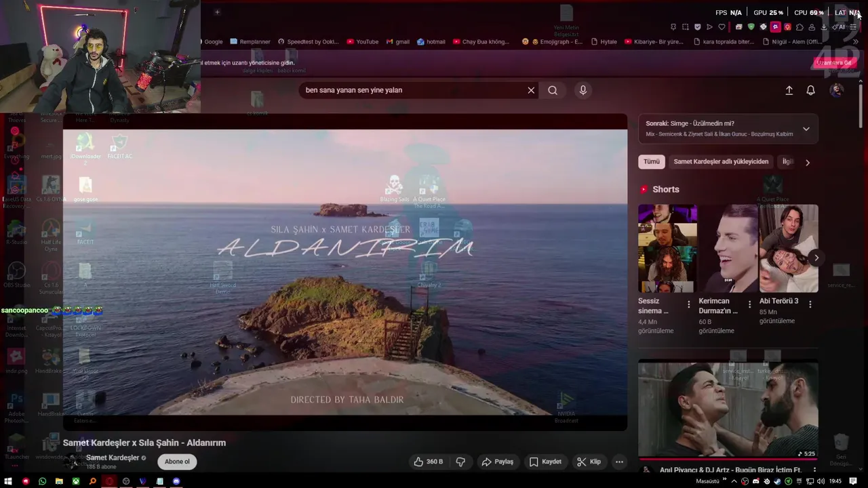Open the browser easy-setup menu icon
The image size is (868, 488).
[853, 27]
